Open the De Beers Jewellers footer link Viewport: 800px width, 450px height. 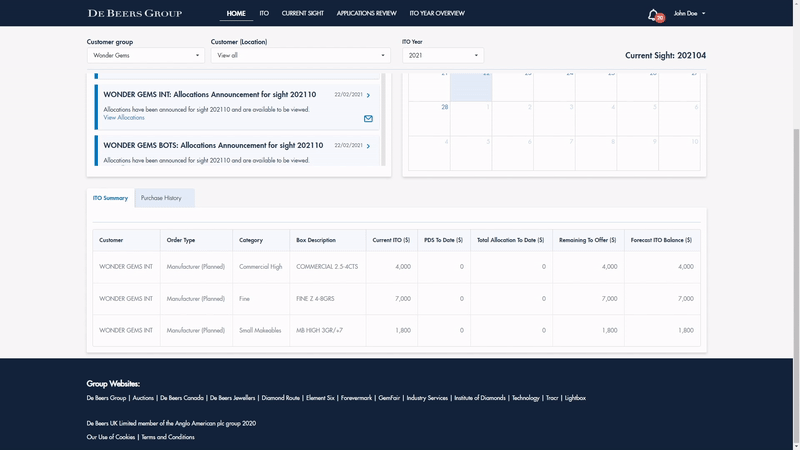pyautogui.click(x=232, y=398)
